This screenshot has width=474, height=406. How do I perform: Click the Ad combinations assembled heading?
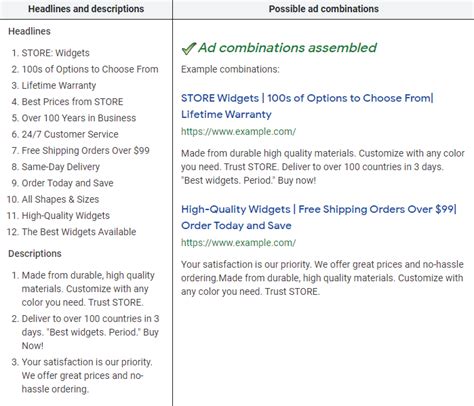(x=287, y=48)
